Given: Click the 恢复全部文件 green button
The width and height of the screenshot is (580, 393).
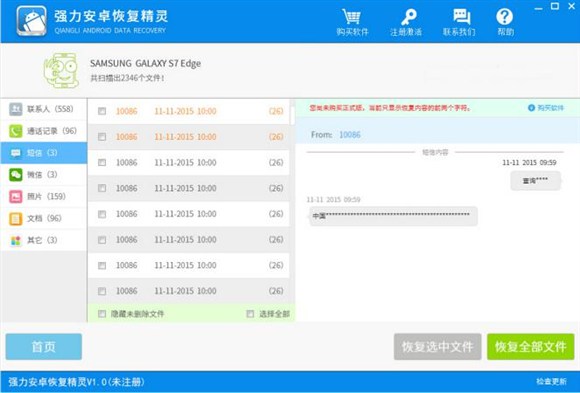Looking at the screenshot, I should (x=530, y=347).
